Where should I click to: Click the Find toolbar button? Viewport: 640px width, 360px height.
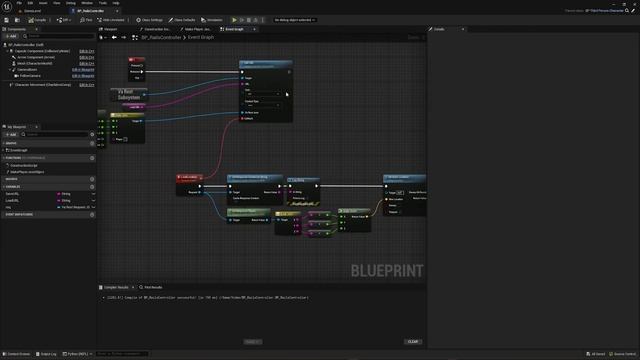pyautogui.click(x=86, y=20)
